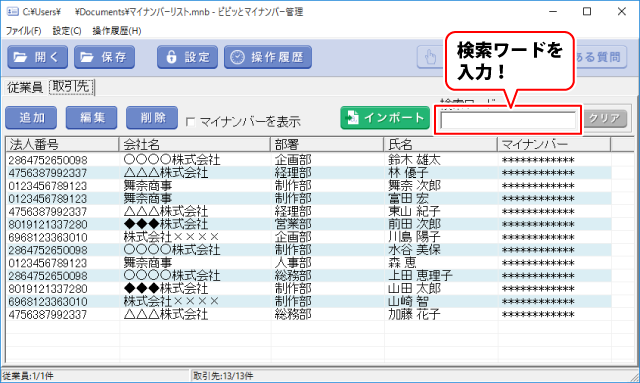640x383 pixels.
Task: Click status bar text 取引先:13/13件
Action: pyautogui.click(x=223, y=376)
